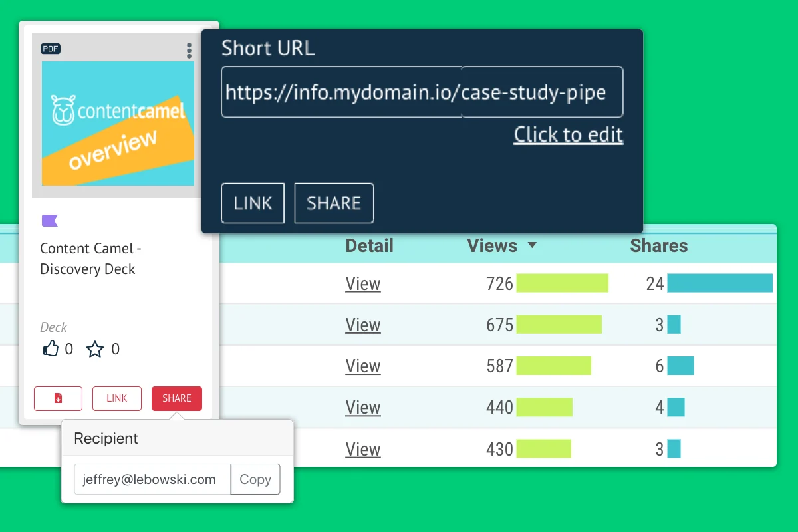Click LINK in the Short URL popup
The image size is (798, 532).
[253, 203]
